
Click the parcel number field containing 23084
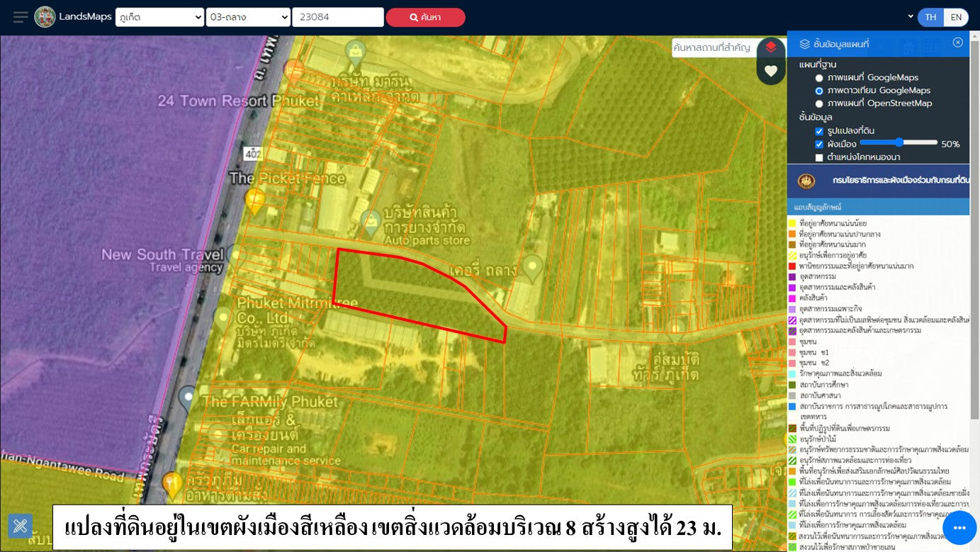click(x=337, y=17)
